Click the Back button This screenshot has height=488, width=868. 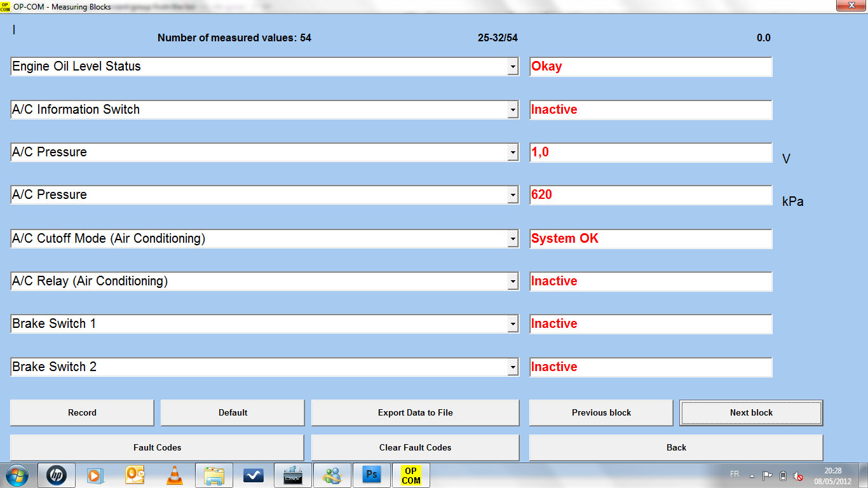click(676, 447)
